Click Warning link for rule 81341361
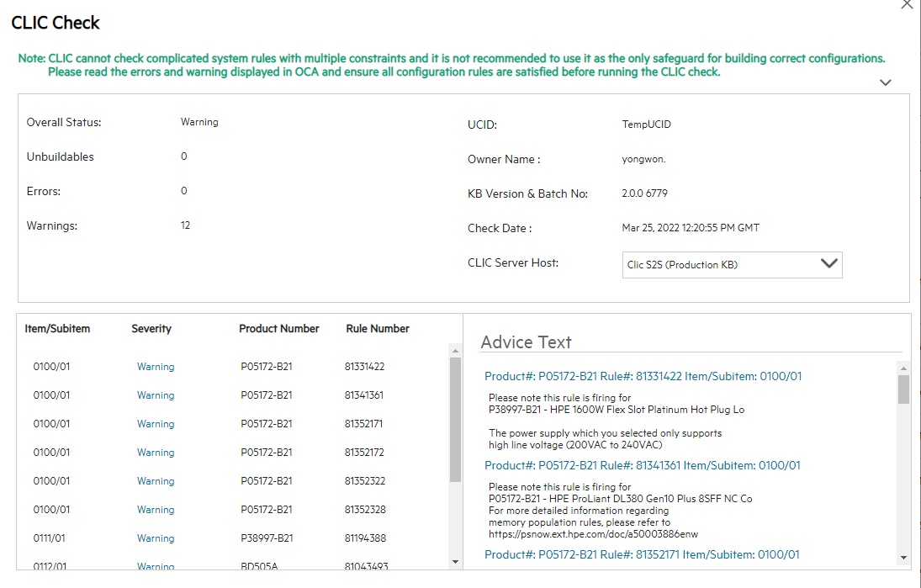The height and width of the screenshot is (588, 921). tap(156, 395)
